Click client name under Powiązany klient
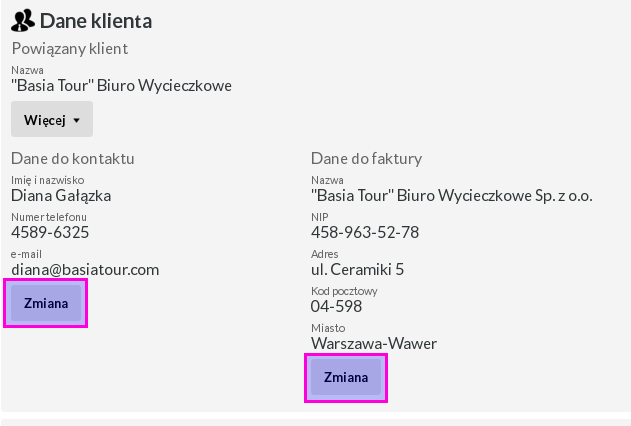This screenshot has height=426, width=631. click(122, 86)
